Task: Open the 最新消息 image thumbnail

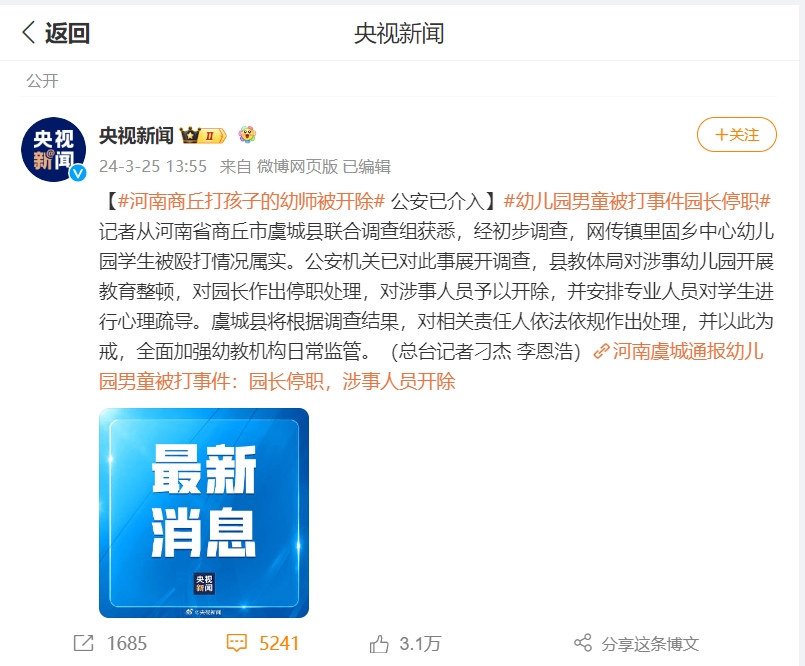Action: tap(204, 512)
